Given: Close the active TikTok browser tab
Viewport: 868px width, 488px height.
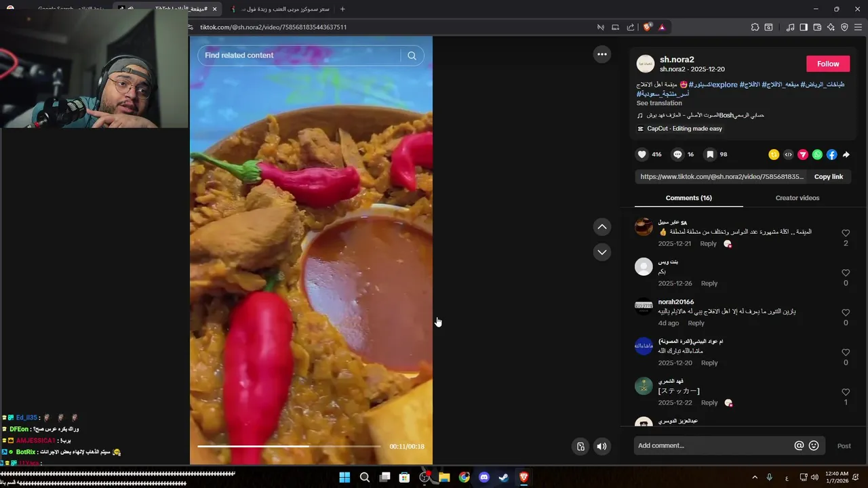Looking at the screenshot, I should [214, 9].
